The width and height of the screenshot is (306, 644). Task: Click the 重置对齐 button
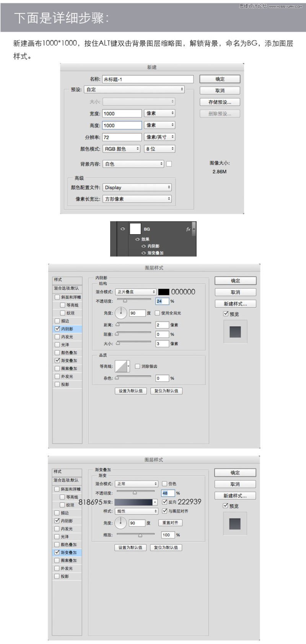(170, 523)
